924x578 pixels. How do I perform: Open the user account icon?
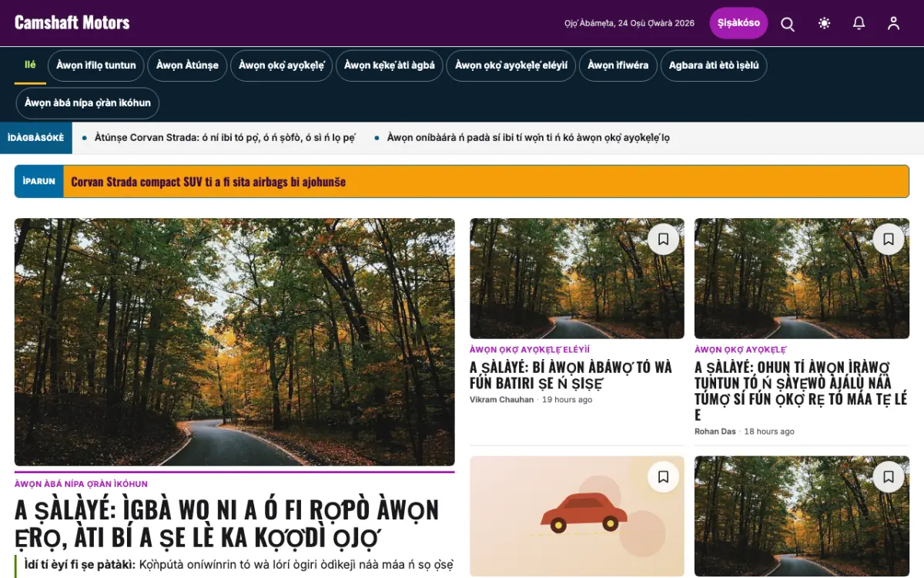coord(893,23)
